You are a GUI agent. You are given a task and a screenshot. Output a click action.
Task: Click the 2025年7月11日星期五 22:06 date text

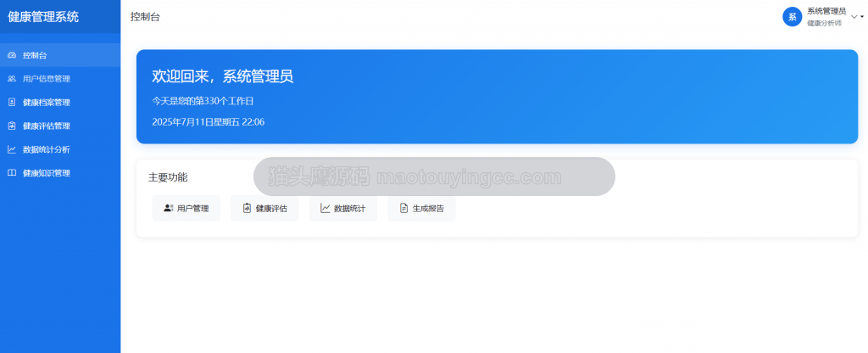209,122
